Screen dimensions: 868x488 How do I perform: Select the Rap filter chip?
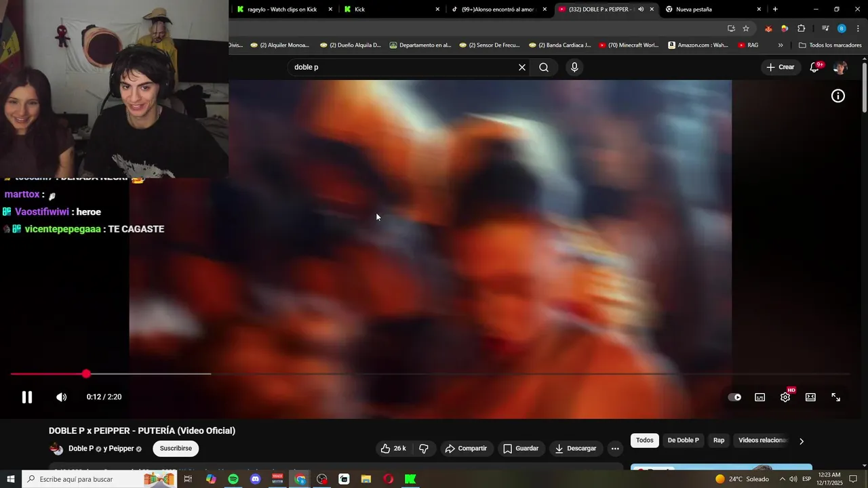point(719,441)
